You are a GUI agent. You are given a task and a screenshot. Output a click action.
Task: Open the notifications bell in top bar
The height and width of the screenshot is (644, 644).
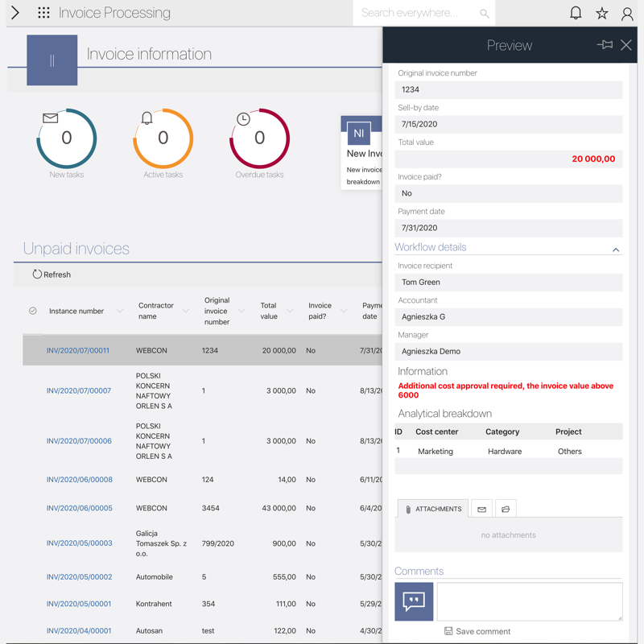click(x=576, y=13)
